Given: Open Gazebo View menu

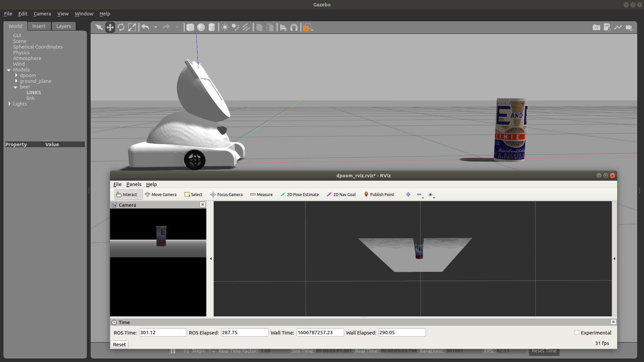Looking at the screenshot, I should tap(63, 14).
